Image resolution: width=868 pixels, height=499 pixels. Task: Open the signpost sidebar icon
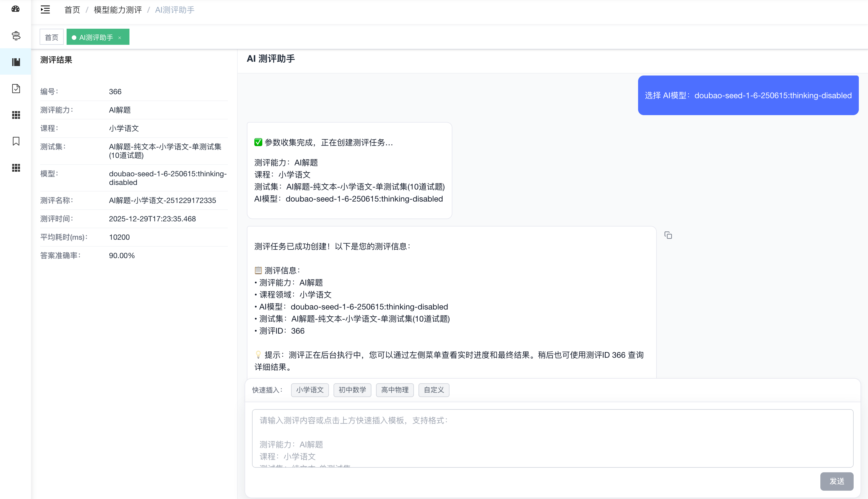tap(16, 36)
